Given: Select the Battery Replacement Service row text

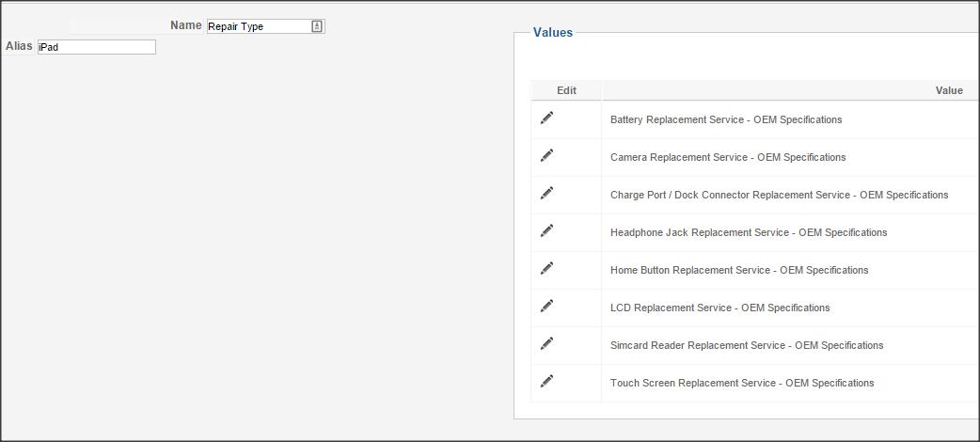Looking at the screenshot, I should [x=726, y=119].
